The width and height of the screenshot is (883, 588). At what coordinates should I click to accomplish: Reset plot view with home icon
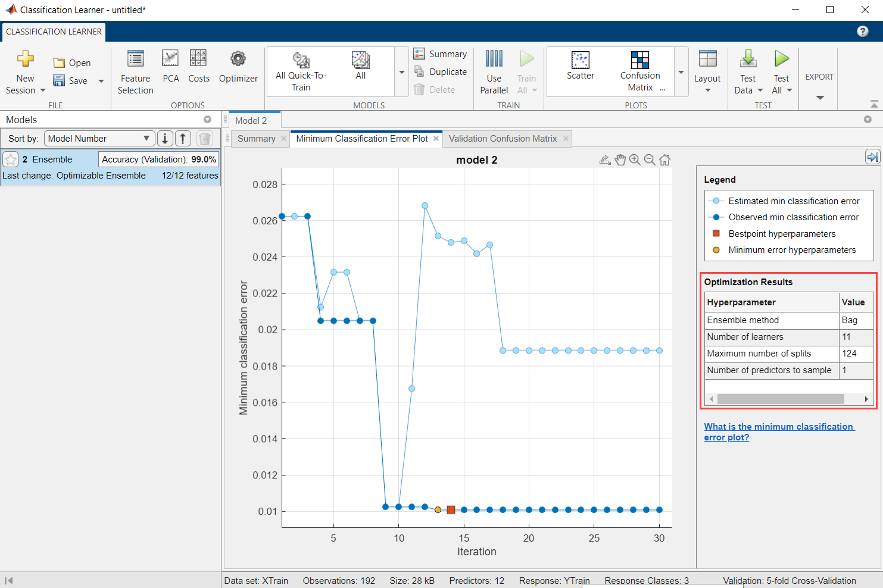pos(665,159)
